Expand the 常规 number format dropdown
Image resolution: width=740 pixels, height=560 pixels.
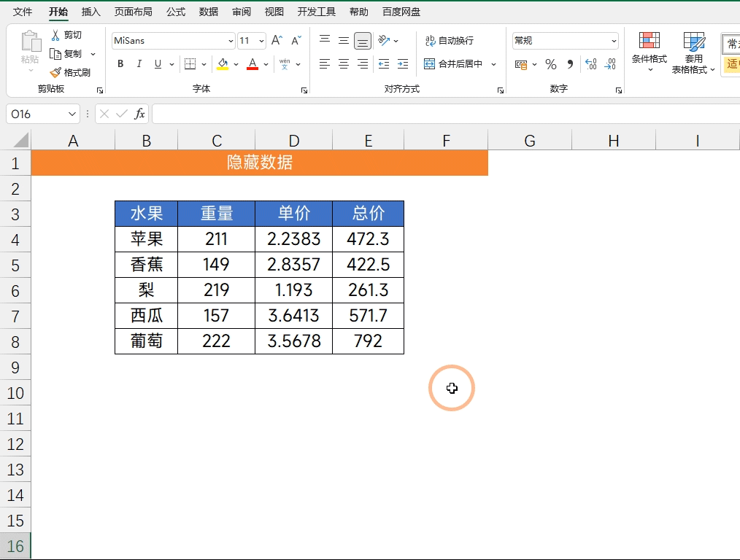pos(613,40)
